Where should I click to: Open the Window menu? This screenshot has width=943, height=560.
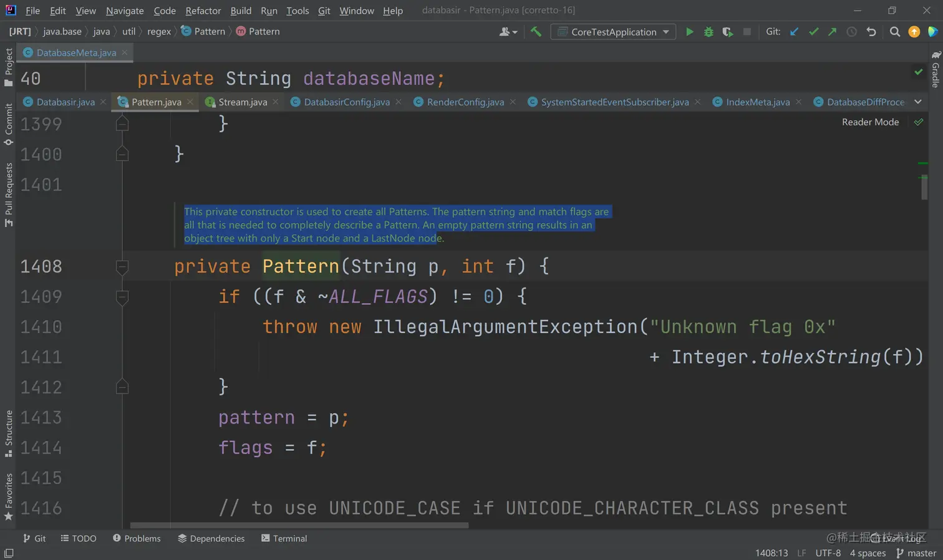[357, 11]
